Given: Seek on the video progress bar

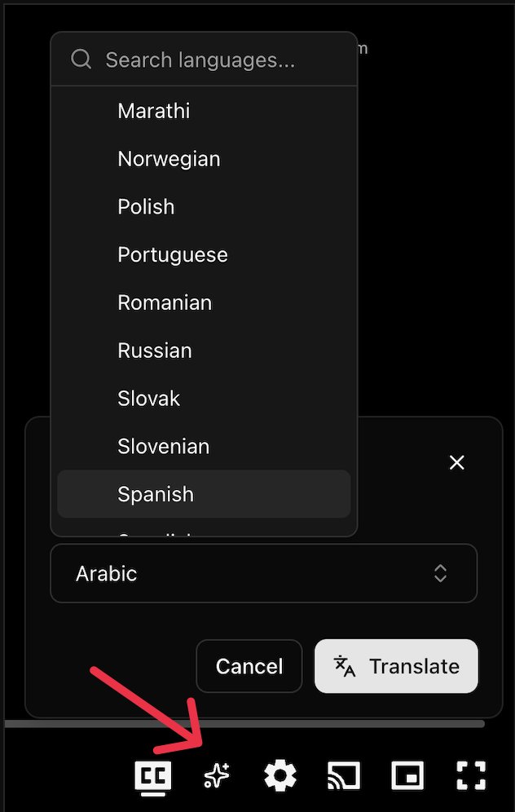Looking at the screenshot, I should click(244, 723).
